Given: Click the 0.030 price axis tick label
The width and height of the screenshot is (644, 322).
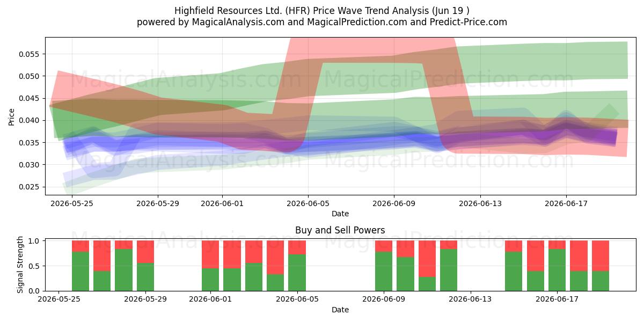Looking at the screenshot, I should [x=30, y=165].
